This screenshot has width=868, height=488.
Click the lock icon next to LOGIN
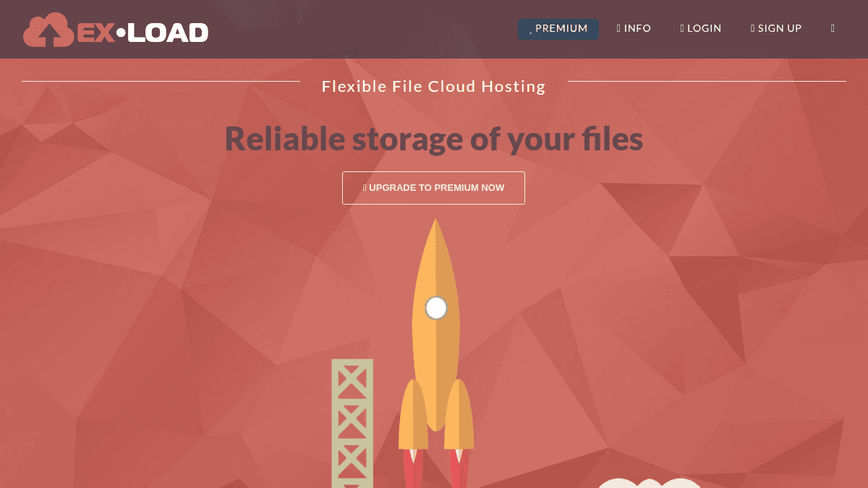tap(681, 28)
